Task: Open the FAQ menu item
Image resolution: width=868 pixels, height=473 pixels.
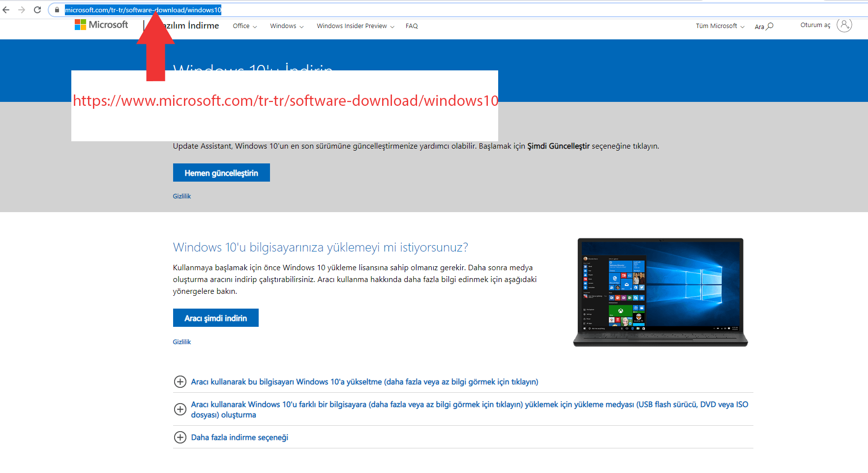Action: 412,26
